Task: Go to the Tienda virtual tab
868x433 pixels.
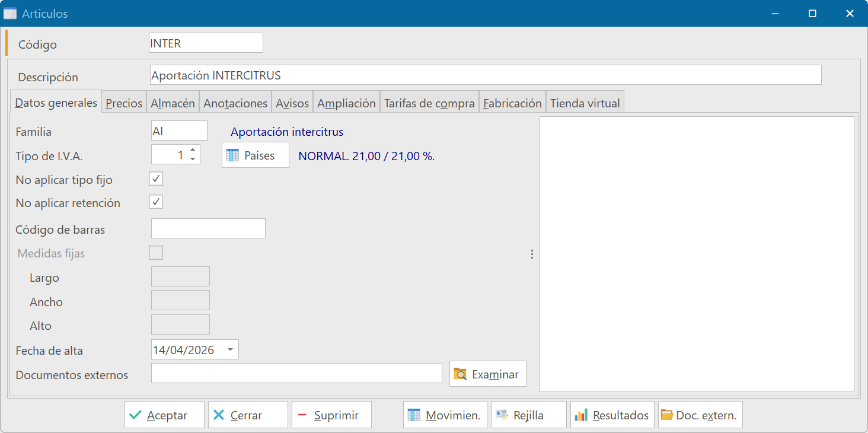Action: (585, 103)
